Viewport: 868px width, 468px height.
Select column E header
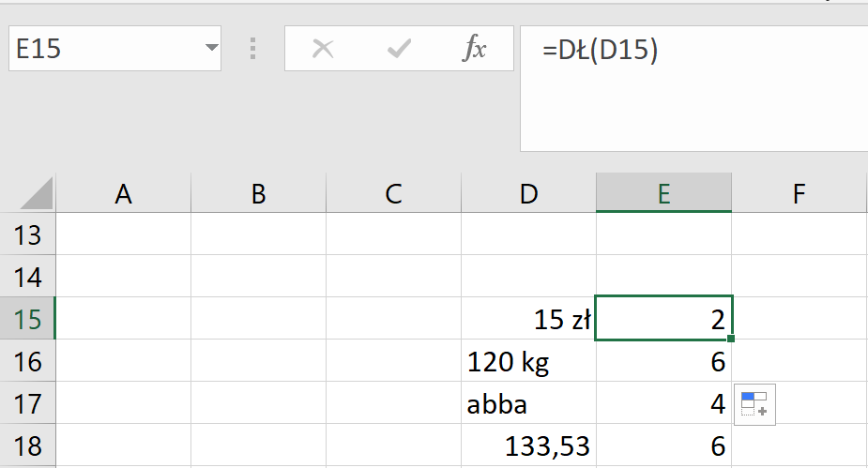click(663, 194)
